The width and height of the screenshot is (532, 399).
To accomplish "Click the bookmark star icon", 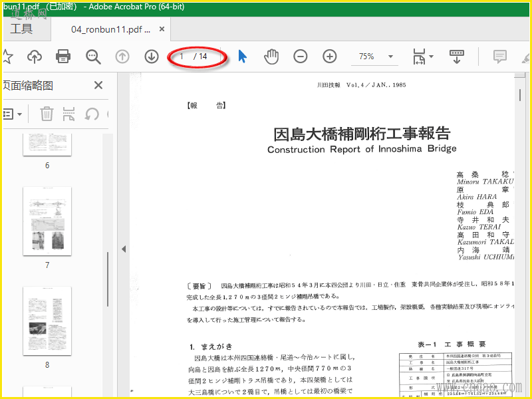I will tap(7, 57).
